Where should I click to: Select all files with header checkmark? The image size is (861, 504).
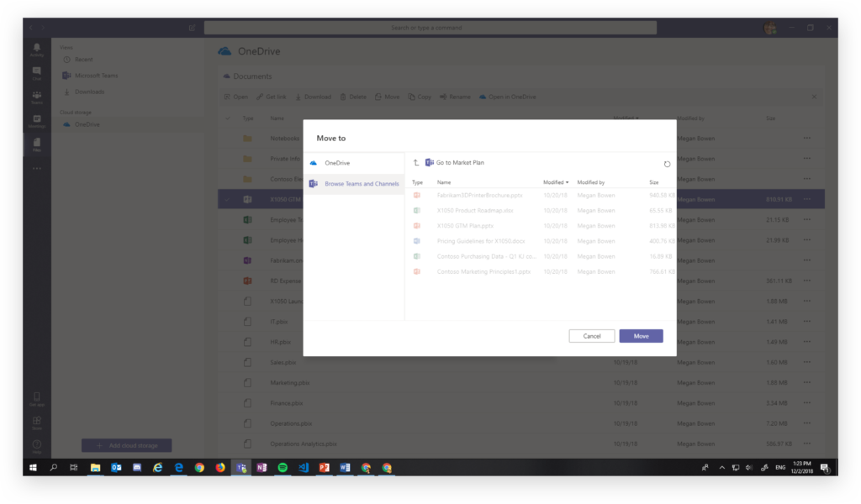[x=228, y=118]
